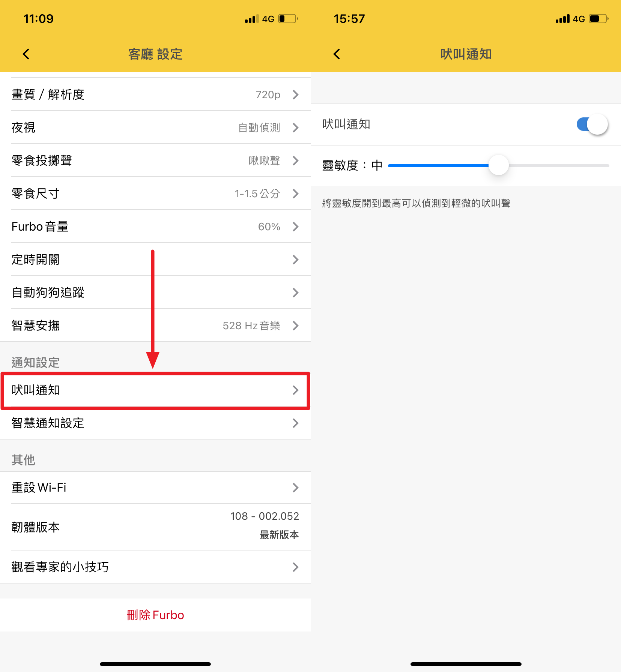Select the 啾啾聲 value text
Screen dimensions: 621x672
pos(265,160)
